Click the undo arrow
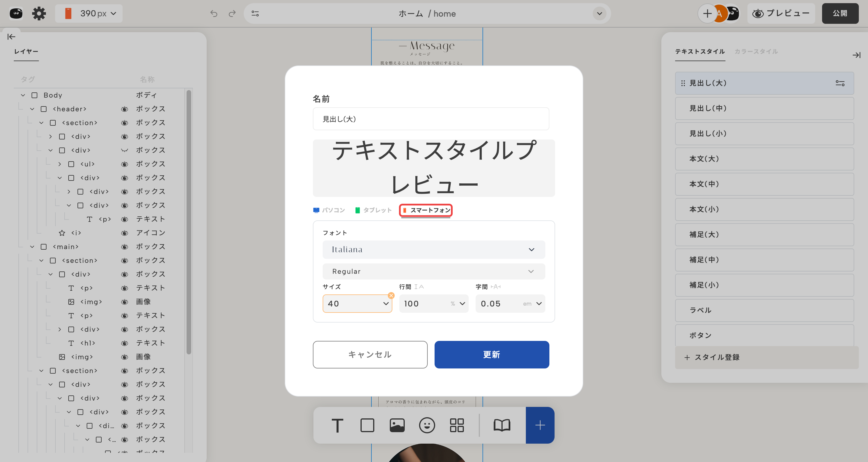This screenshot has width=868, height=462. click(214, 13)
